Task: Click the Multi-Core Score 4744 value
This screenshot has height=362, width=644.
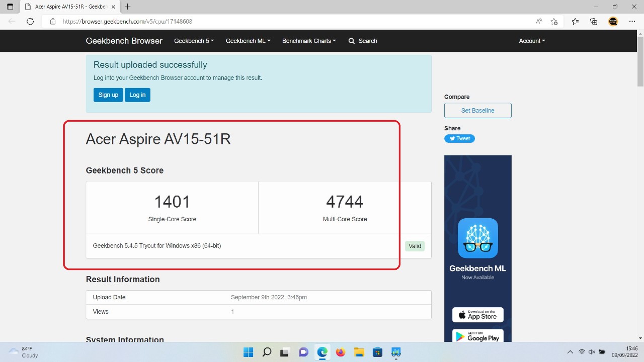Action: click(345, 202)
